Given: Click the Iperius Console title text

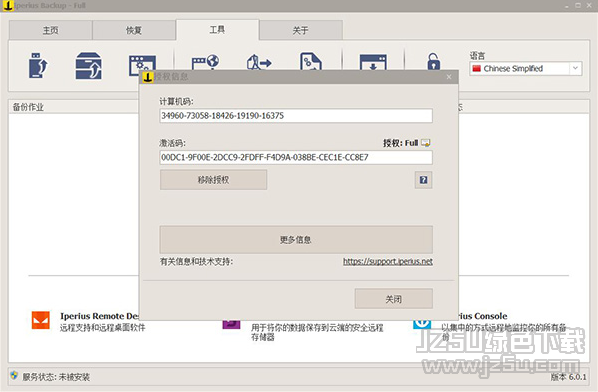Looking at the screenshot, I should (x=483, y=316).
